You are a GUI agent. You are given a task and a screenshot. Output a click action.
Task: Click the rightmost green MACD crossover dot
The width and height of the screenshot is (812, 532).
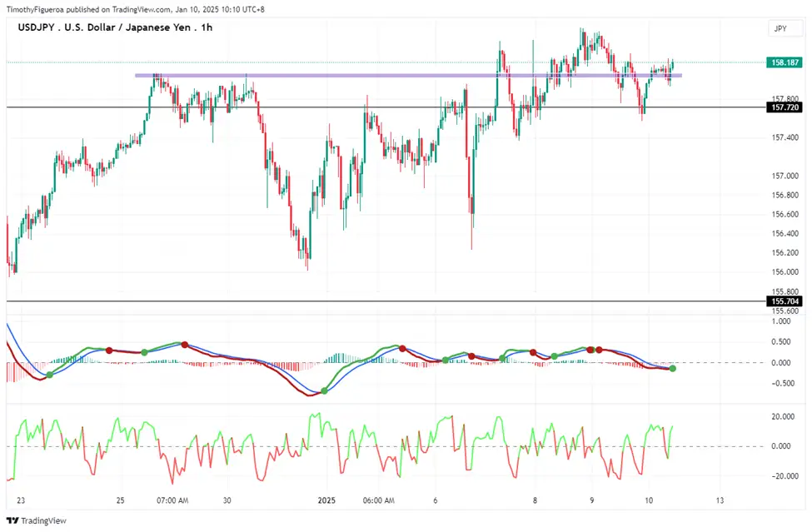tap(672, 369)
